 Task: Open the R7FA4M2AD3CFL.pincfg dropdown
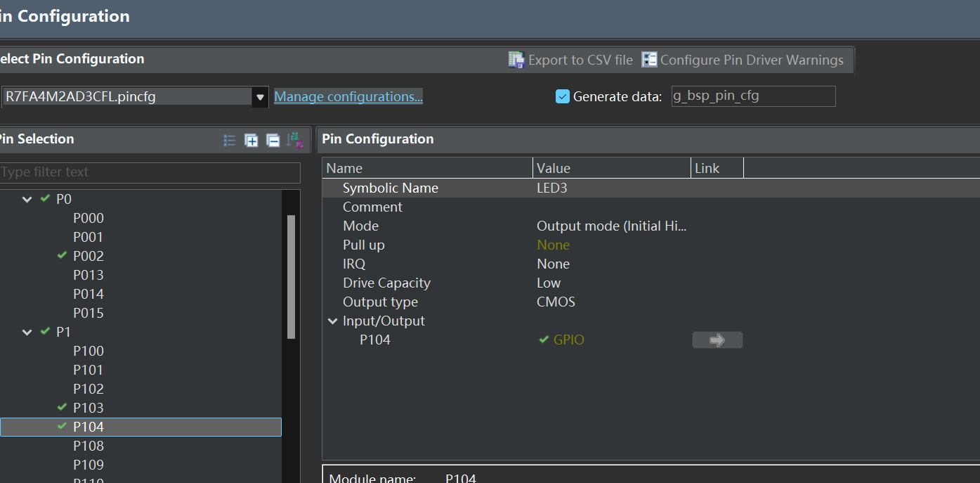261,96
